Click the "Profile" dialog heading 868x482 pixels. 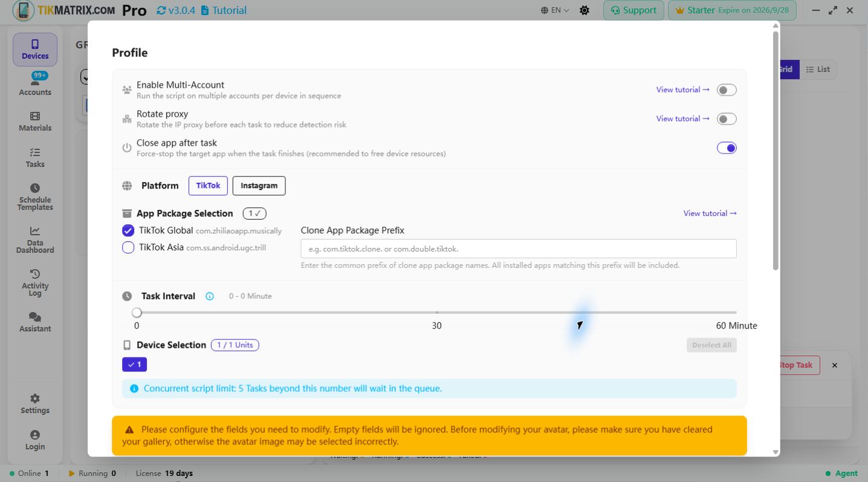tap(130, 53)
